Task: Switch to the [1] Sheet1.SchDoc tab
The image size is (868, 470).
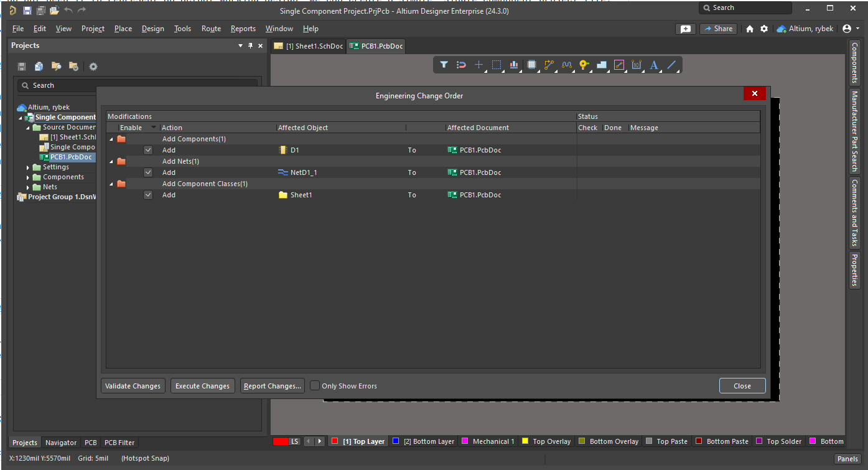Action: (x=309, y=46)
